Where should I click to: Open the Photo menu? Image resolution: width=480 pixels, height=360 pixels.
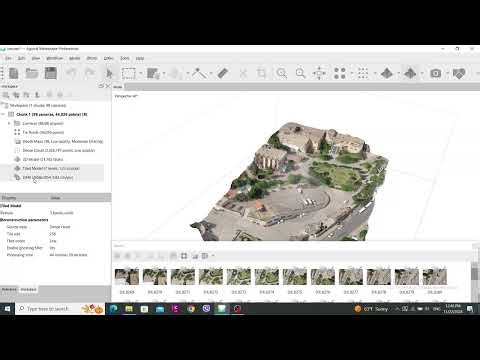point(92,58)
